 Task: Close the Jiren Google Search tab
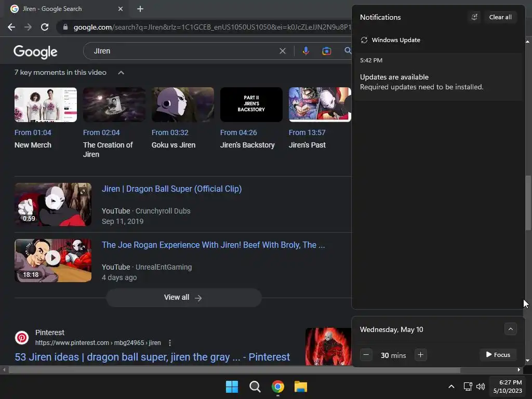point(121,9)
